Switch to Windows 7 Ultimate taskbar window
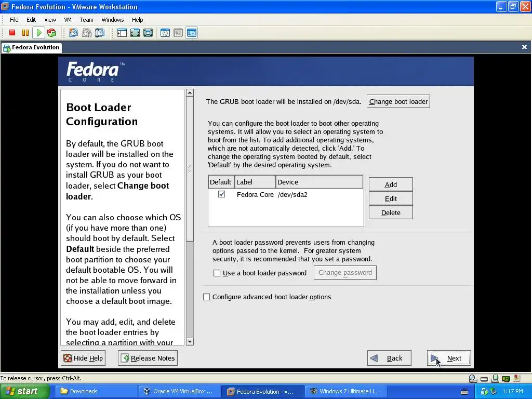 345,392
